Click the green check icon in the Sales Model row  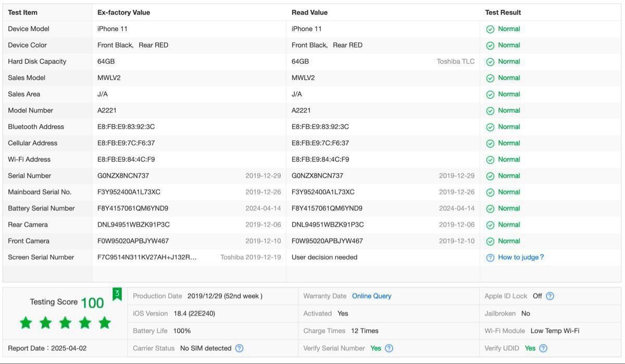490,78
